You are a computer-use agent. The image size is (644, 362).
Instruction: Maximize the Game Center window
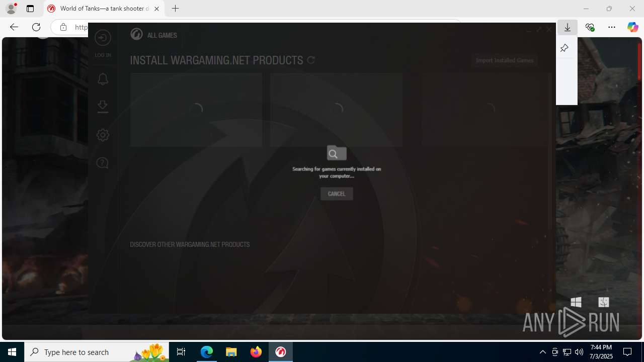click(x=539, y=30)
